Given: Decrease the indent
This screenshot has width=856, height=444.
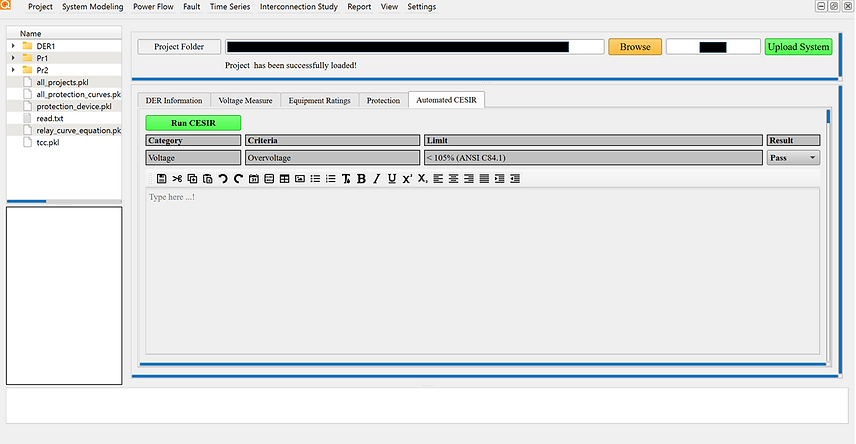Looking at the screenshot, I should [515, 179].
